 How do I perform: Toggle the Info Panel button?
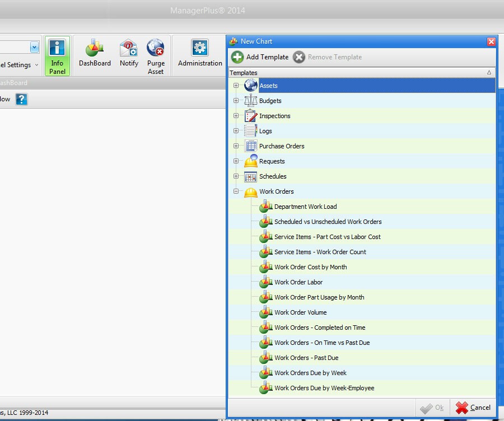(57, 57)
